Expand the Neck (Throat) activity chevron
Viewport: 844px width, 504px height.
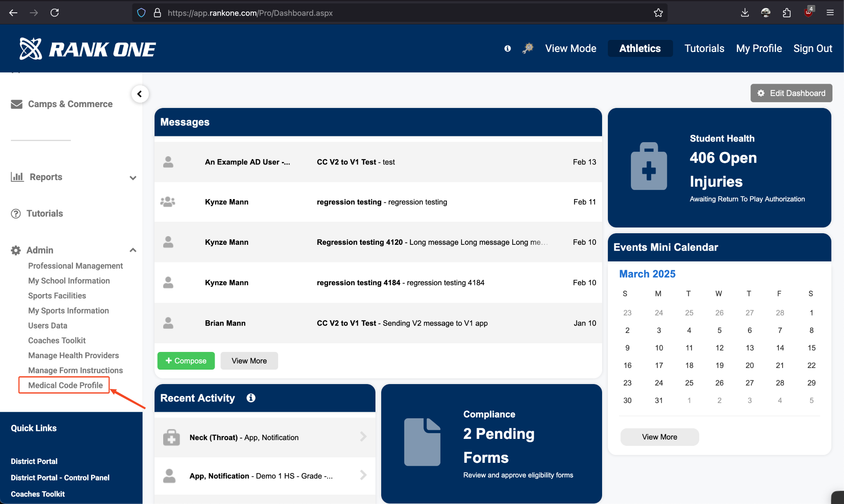[363, 436]
